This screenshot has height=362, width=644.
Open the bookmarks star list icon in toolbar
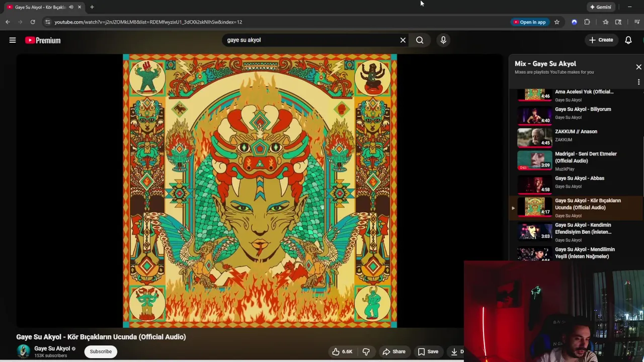(x=605, y=22)
